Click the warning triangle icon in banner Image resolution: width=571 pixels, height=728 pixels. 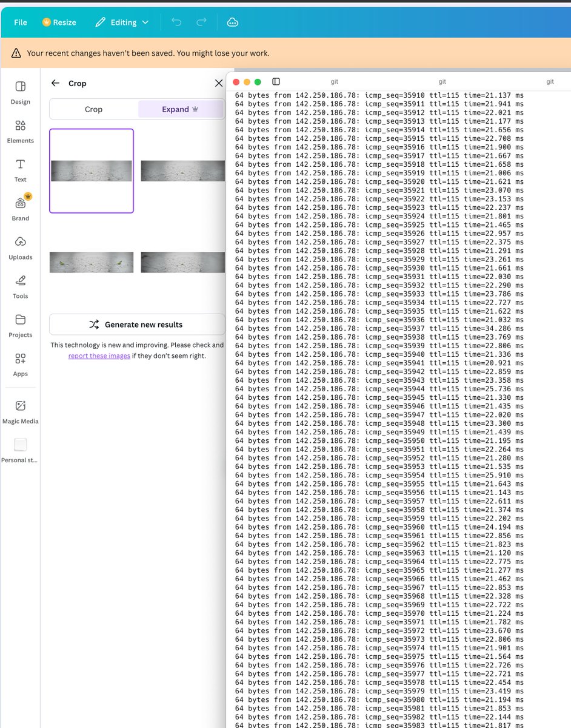(x=16, y=53)
